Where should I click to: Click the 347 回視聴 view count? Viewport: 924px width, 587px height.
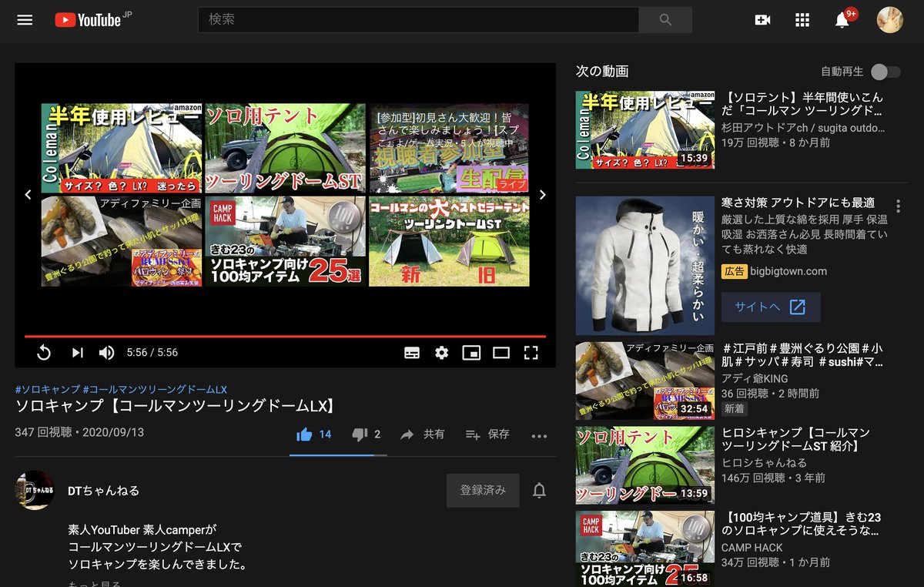tap(42, 432)
